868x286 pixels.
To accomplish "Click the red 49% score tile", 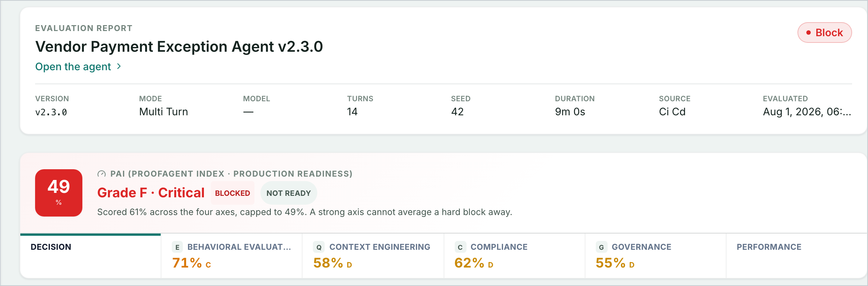I will point(59,193).
